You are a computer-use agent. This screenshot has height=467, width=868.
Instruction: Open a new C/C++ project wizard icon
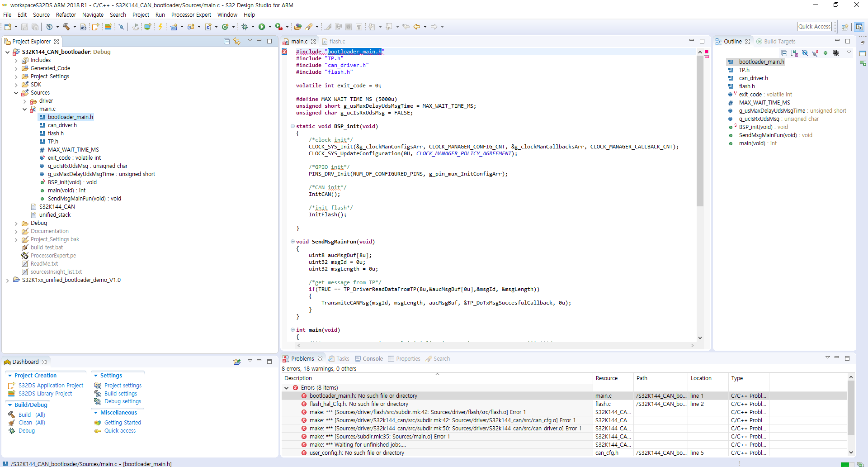8,27
